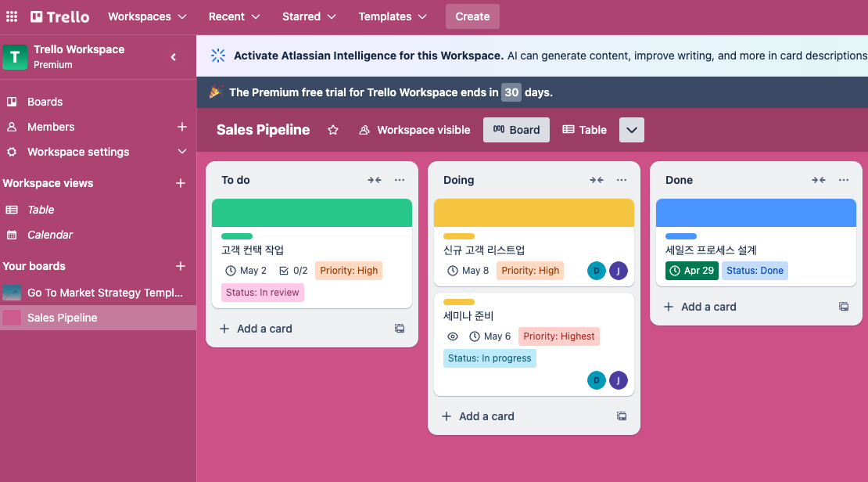Collapse the workspace sidebar
Image resolution: width=868 pixels, height=482 pixels.
(x=174, y=56)
